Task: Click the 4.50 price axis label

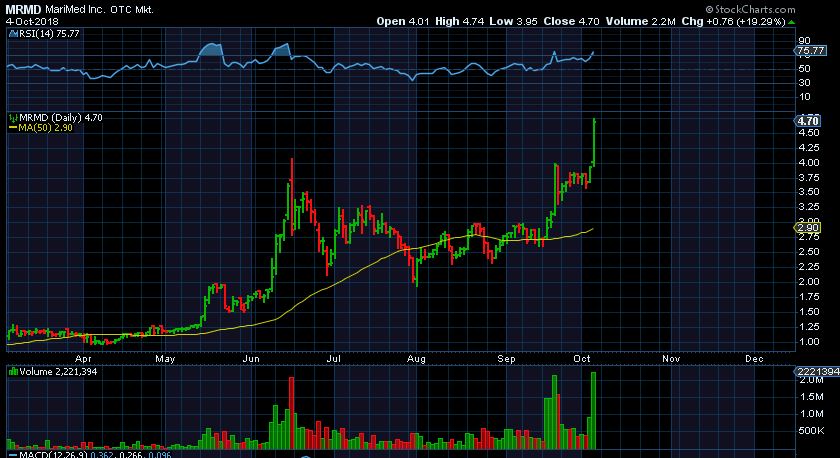Action: 809,133
